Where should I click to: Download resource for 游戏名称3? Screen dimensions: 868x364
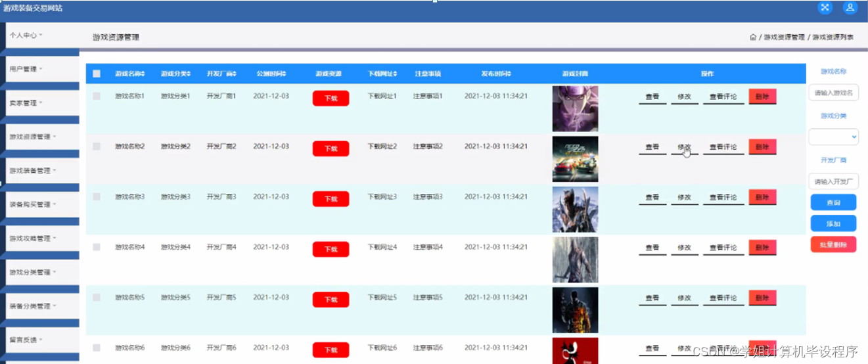point(331,199)
